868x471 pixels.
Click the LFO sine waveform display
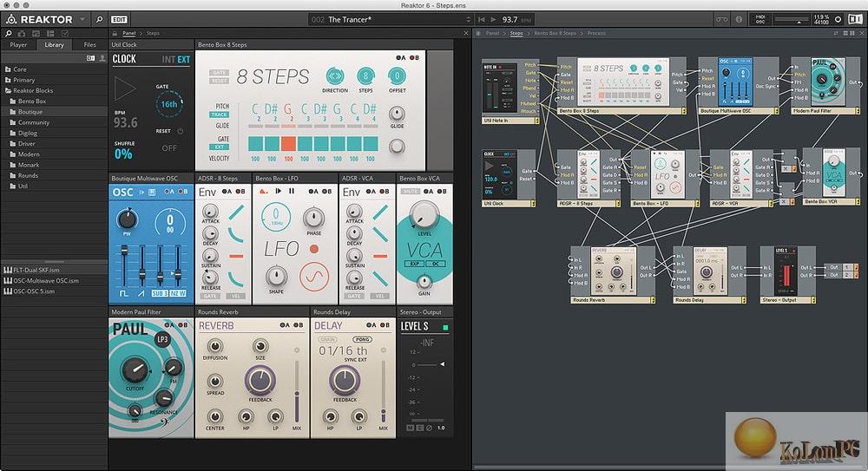pos(314,276)
